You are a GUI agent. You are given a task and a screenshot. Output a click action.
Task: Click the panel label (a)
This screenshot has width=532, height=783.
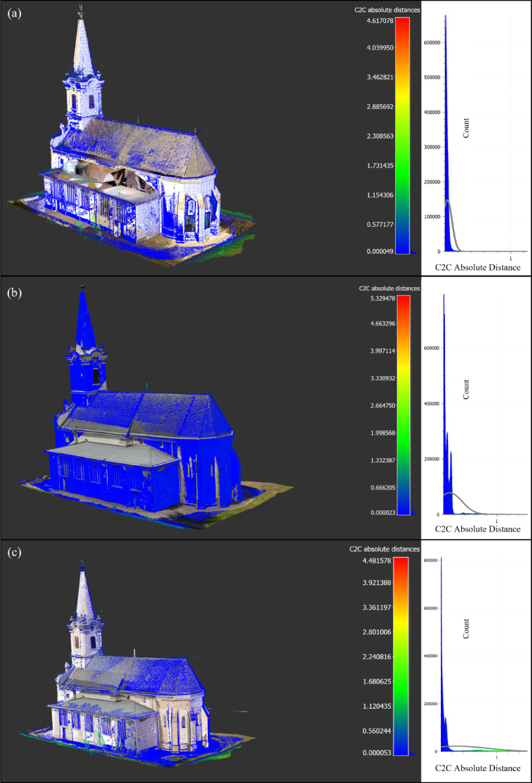(x=15, y=13)
